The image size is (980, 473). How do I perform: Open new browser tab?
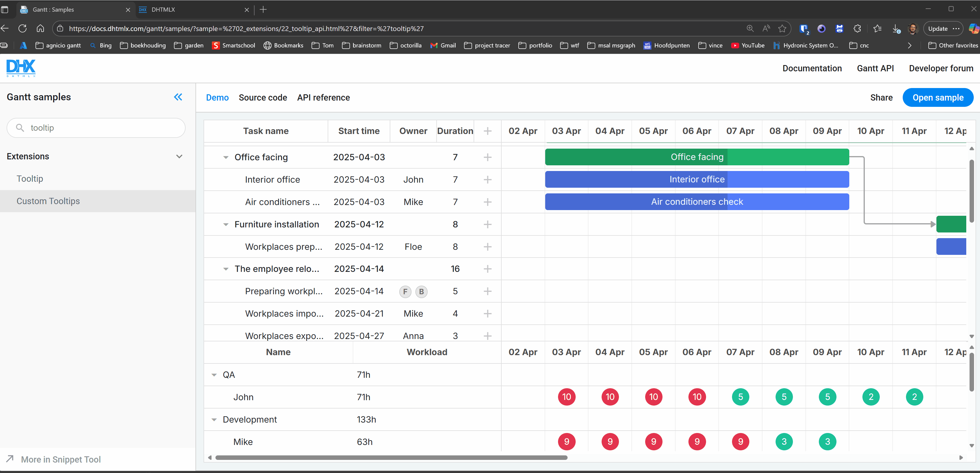263,10
